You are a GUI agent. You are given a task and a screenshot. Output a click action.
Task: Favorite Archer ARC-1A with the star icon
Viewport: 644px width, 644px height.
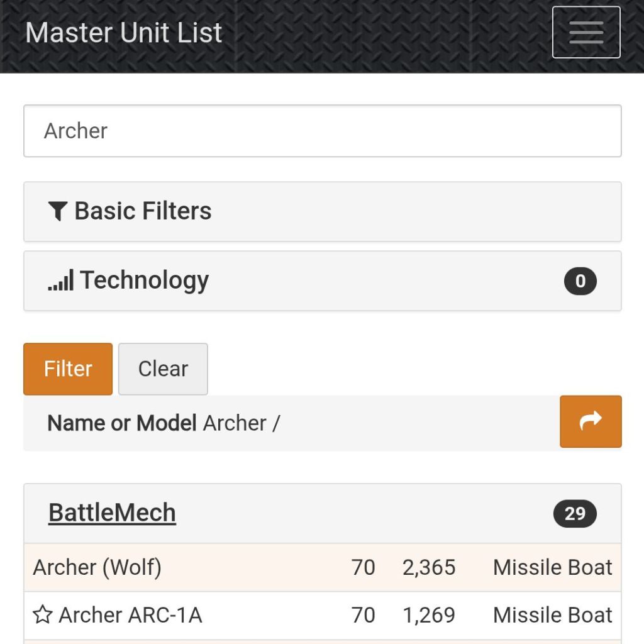tap(43, 615)
